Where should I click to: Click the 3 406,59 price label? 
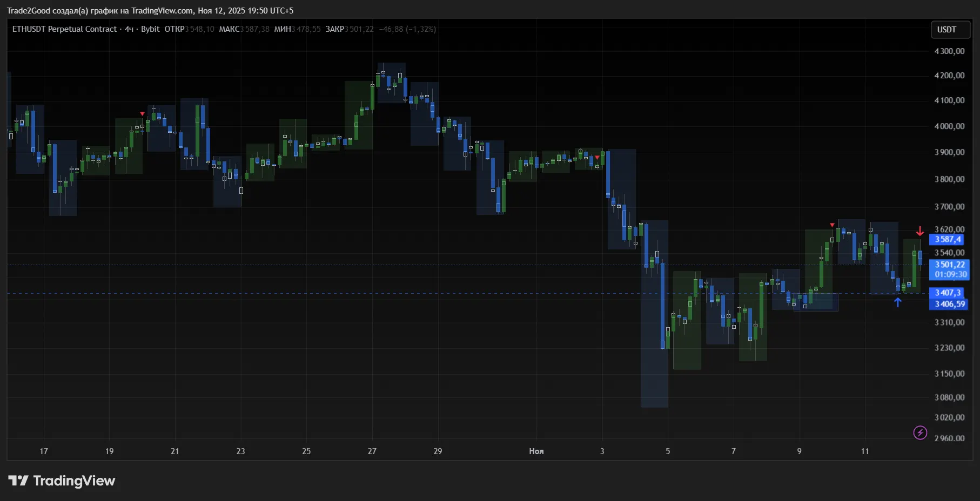(950, 304)
